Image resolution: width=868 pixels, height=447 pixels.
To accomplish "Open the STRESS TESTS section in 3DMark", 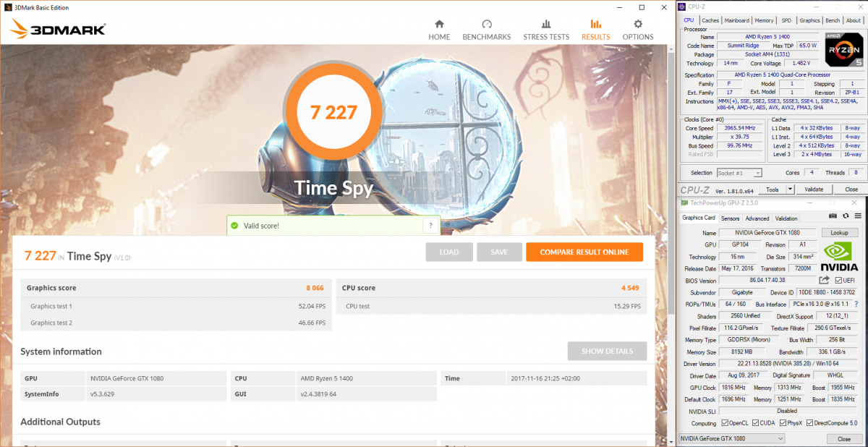I will [x=546, y=30].
